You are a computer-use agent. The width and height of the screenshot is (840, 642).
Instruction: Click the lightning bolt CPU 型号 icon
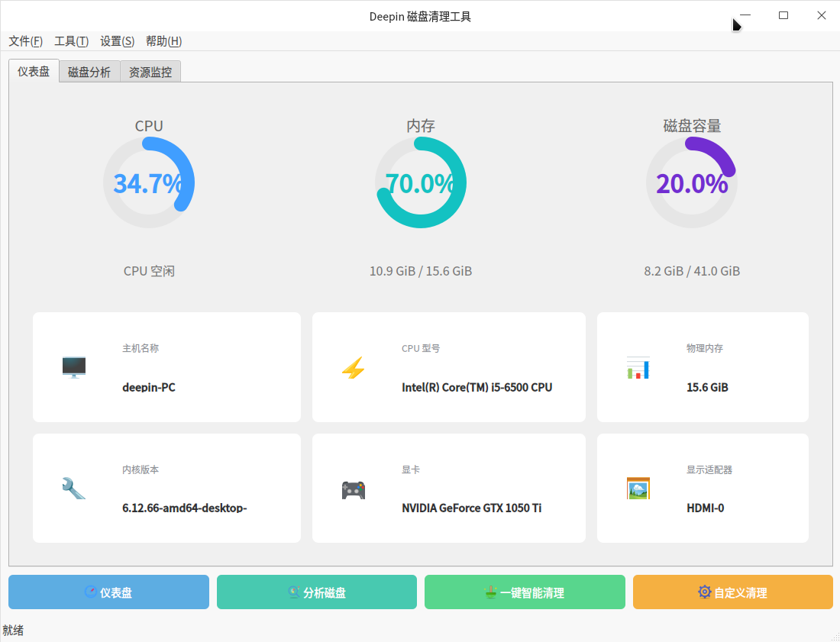tap(354, 367)
